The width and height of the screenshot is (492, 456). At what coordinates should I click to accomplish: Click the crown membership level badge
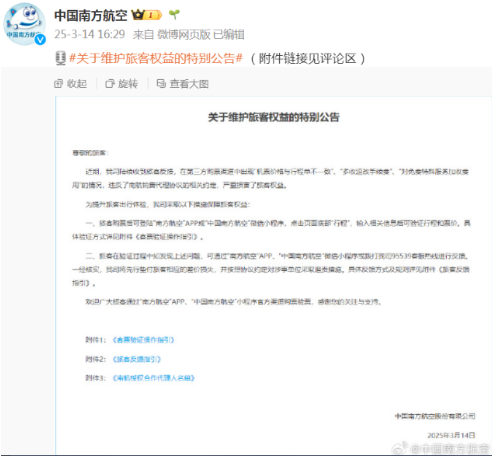pos(147,15)
